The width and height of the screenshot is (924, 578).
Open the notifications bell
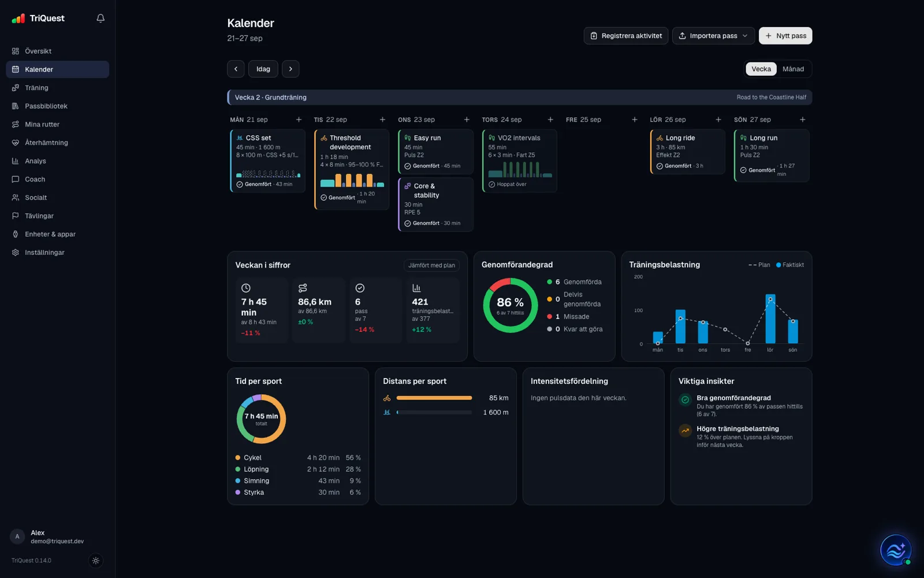(x=100, y=18)
